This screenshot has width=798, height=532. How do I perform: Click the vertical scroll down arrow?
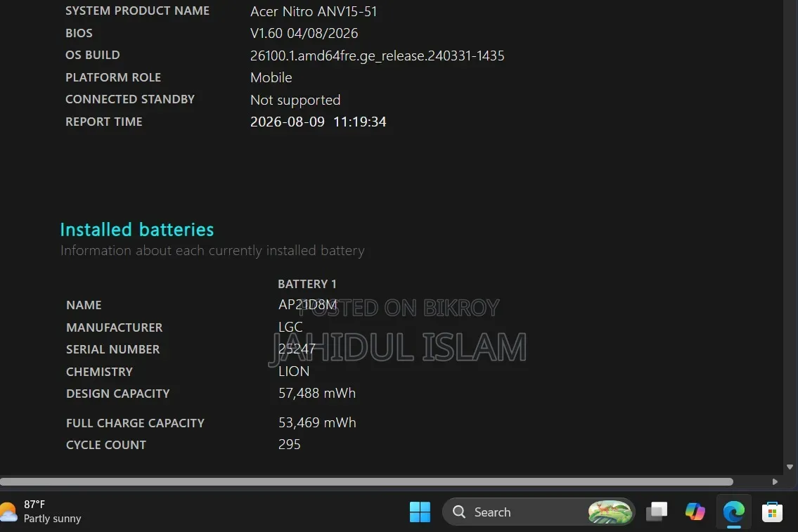(790, 467)
